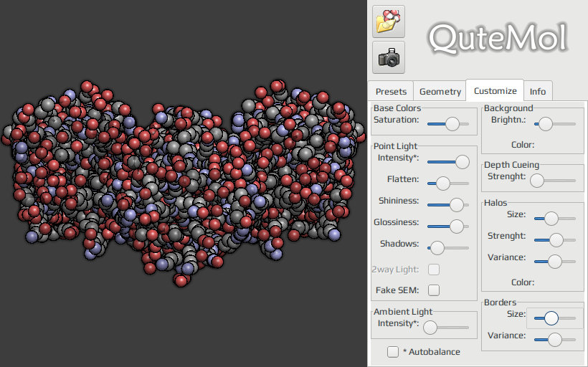Adjust the Borders Variance slider
This screenshot has width=588, height=367.
pyautogui.click(x=554, y=340)
